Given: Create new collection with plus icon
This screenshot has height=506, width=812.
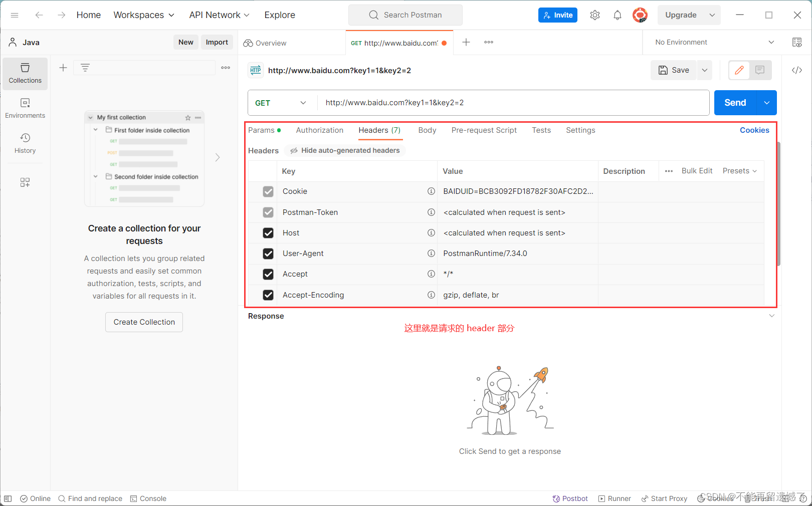Looking at the screenshot, I should pos(63,68).
